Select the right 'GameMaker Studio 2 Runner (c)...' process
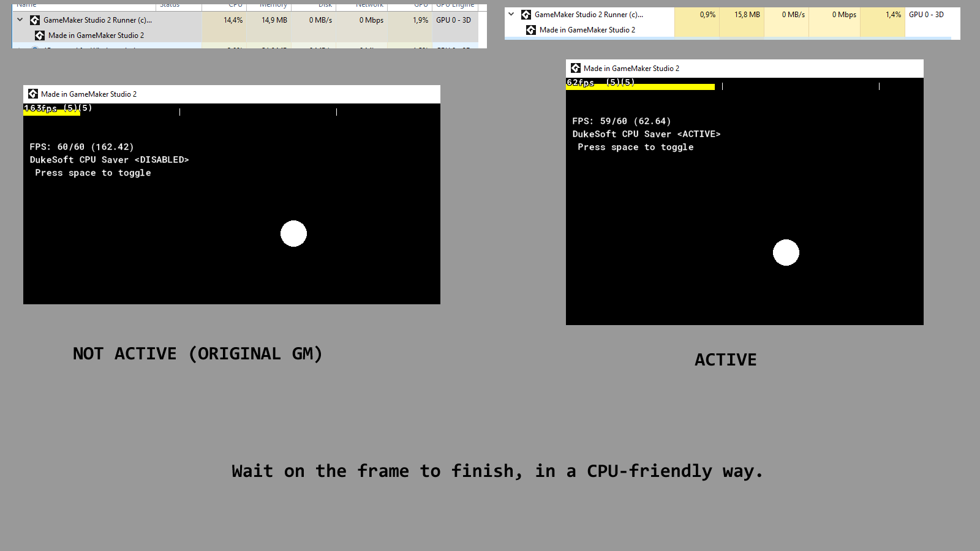Viewport: 980px width, 551px height. [x=589, y=15]
